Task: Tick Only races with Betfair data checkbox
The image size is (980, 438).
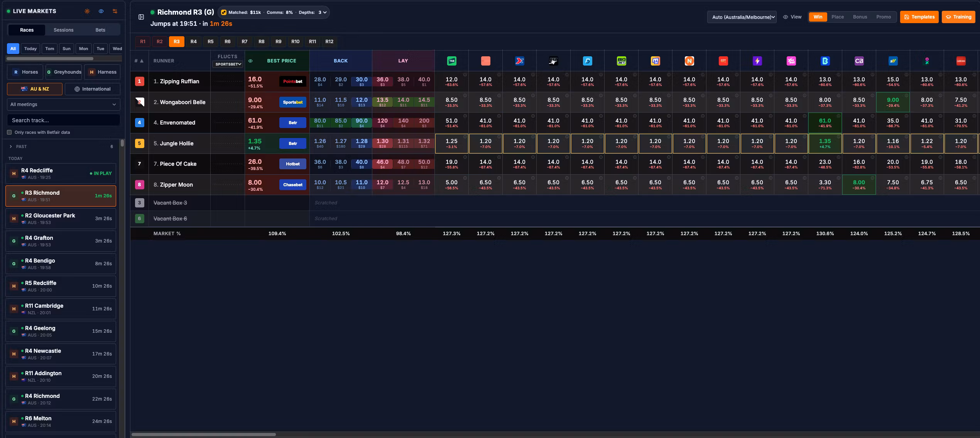Action: 9,132
